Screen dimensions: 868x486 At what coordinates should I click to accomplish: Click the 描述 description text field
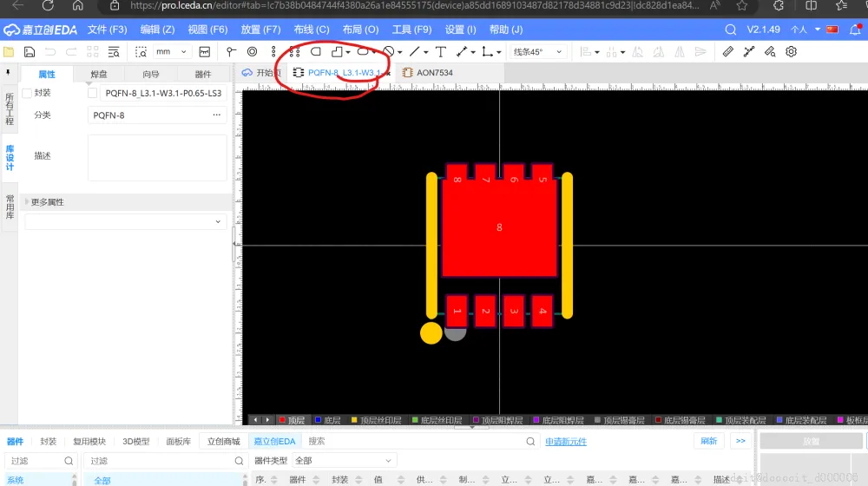click(157, 157)
